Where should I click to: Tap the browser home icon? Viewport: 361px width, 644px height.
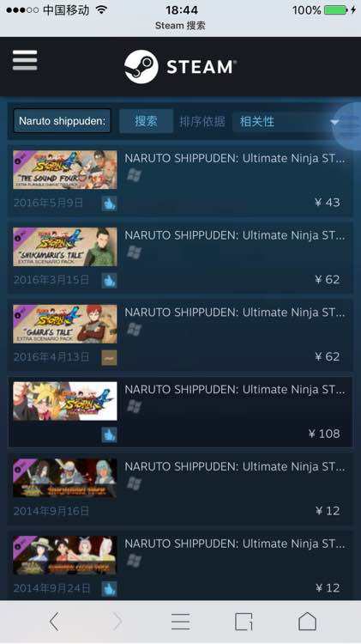point(307,621)
